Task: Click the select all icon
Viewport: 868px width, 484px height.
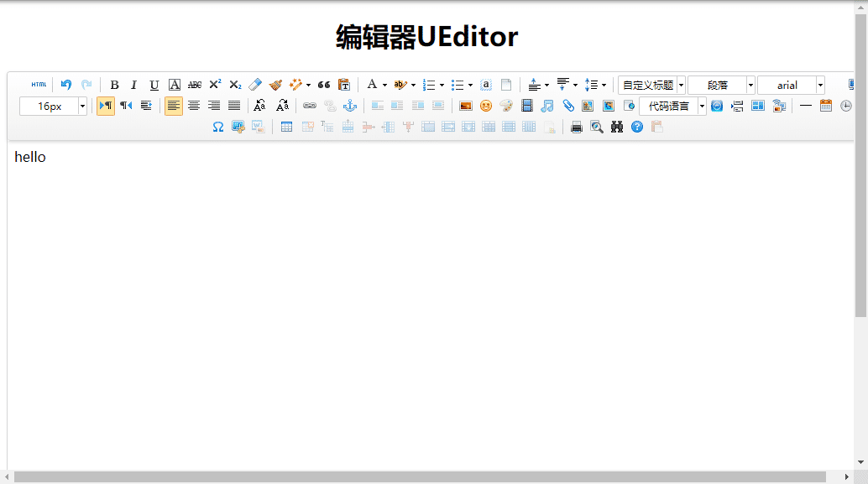Action: point(485,85)
